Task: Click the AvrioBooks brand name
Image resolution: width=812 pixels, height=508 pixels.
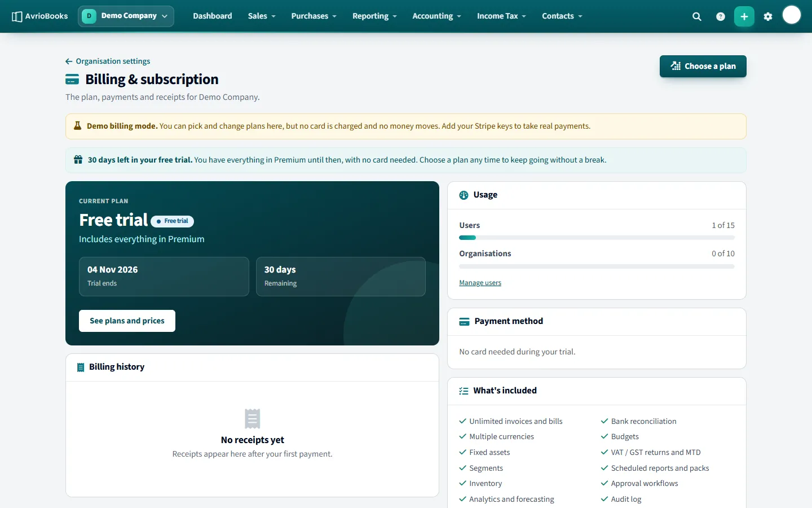Action: (x=47, y=16)
